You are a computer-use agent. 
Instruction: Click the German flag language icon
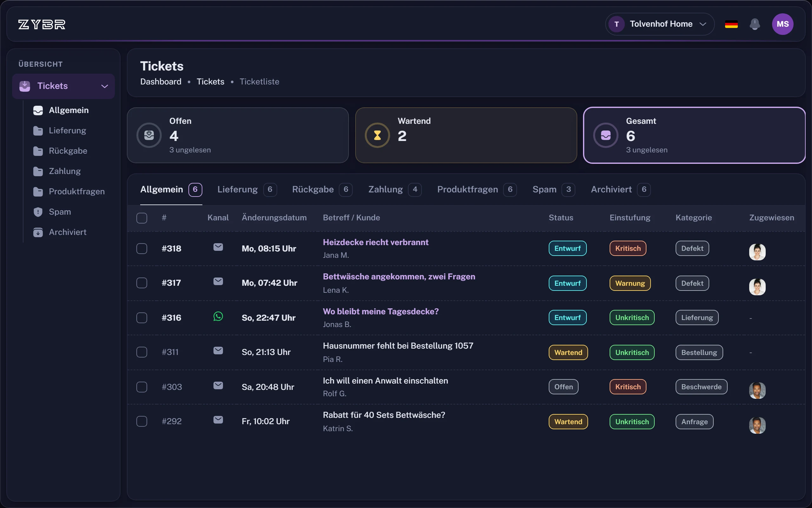coord(731,24)
